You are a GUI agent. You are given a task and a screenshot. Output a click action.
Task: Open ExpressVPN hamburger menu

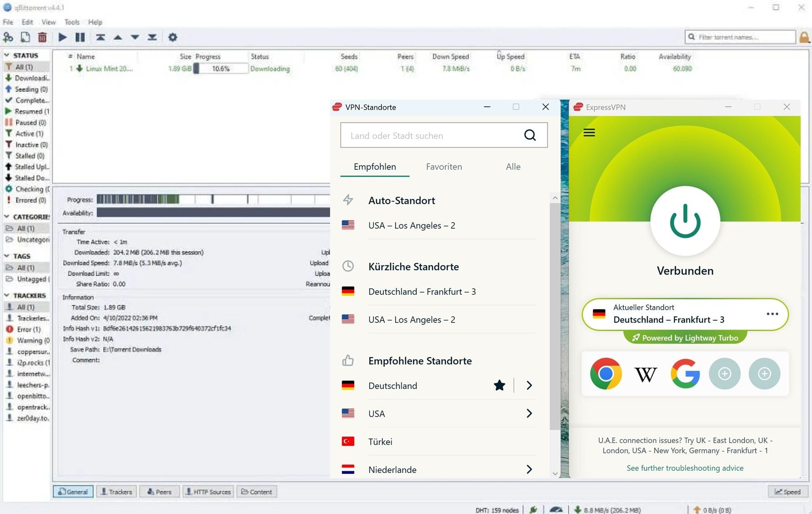click(589, 133)
